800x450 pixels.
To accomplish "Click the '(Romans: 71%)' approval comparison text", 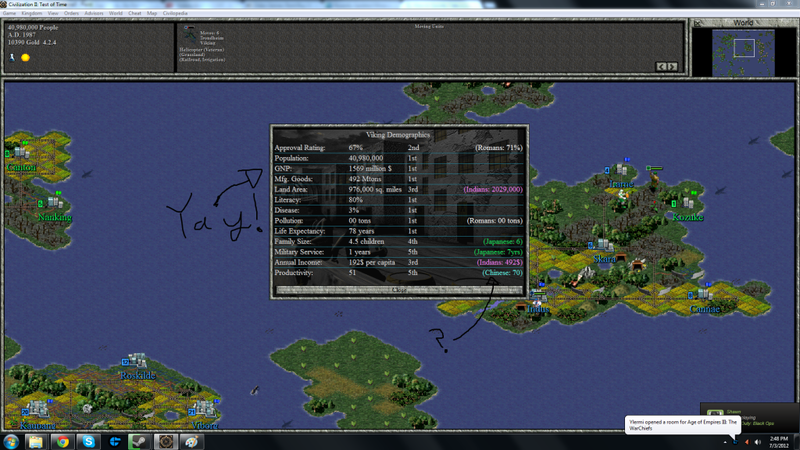I will (499, 147).
